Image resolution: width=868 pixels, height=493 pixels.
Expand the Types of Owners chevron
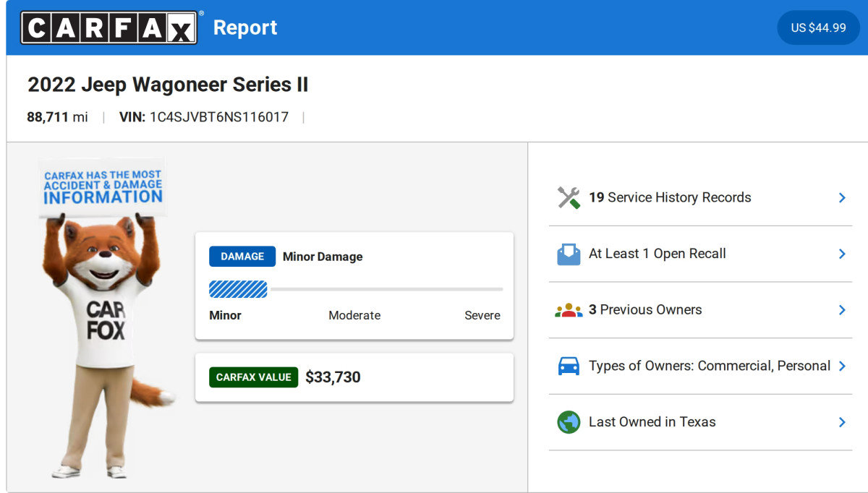842,366
